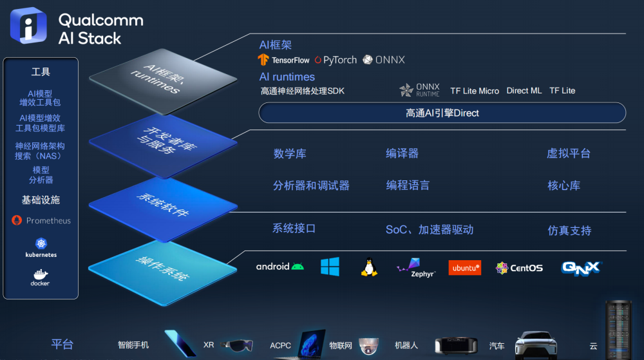
Task: Click 模型分析器 in sidebar
Action: click(41, 175)
